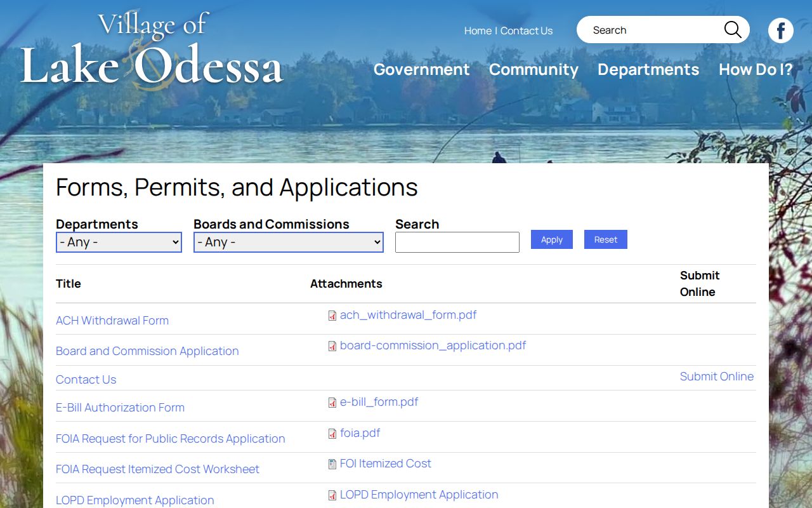Screen dimensions: 812x508
Task: Click the Forms, Permits, and Applications heading
Action: pos(237,188)
